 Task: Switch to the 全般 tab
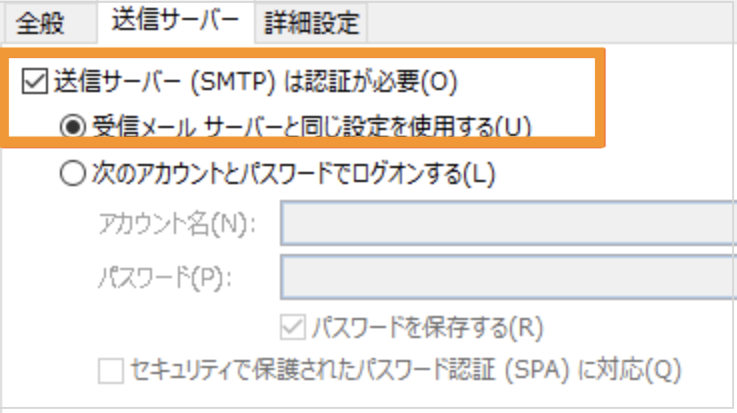point(40,22)
